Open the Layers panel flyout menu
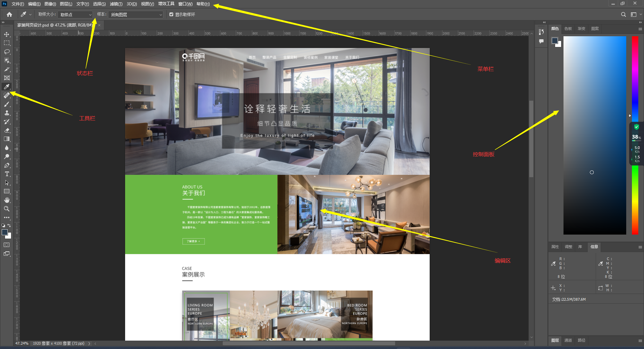This screenshot has height=349, width=644. [640, 341]
